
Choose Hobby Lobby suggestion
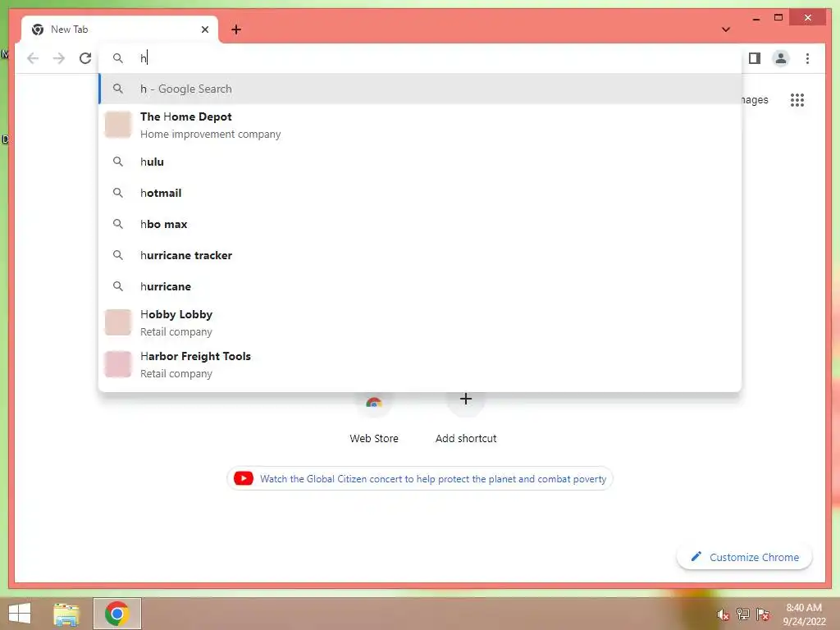pyautogui.click(x=421, y=322)
